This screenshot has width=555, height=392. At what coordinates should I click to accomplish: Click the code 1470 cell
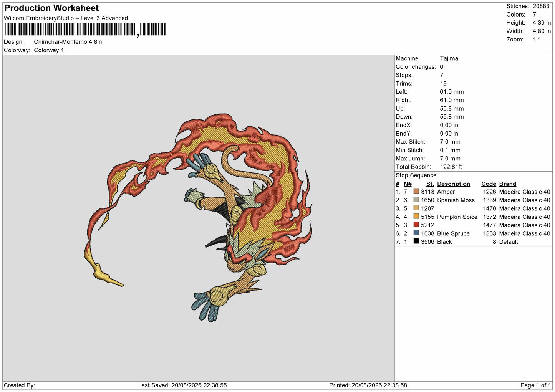pos(489,208)
